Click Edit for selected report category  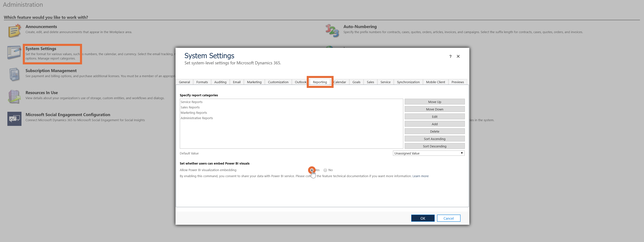point(434,116)
